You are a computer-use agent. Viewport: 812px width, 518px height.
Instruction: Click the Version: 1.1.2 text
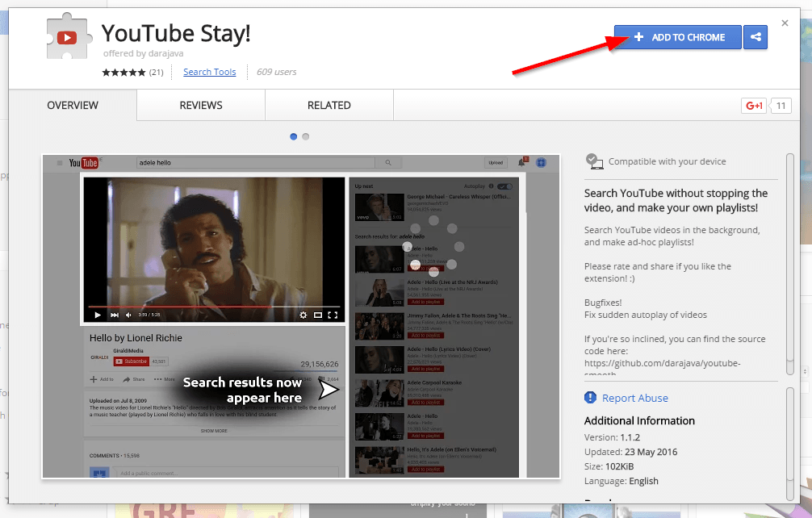(612, 437)
